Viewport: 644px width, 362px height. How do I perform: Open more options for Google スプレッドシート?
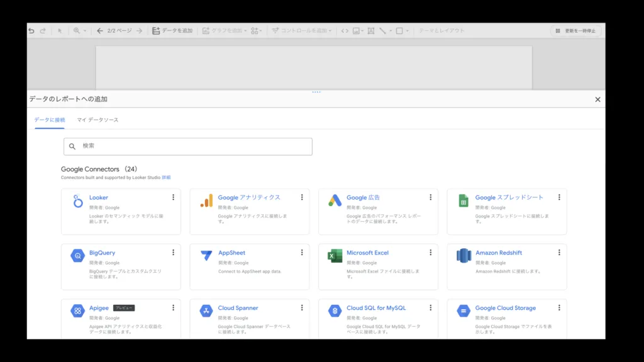point(559,197)
